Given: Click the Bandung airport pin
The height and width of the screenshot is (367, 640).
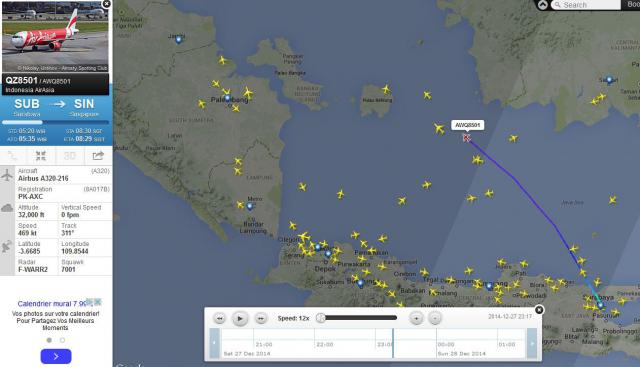Looking at the screenshot, I should point(360,282).
